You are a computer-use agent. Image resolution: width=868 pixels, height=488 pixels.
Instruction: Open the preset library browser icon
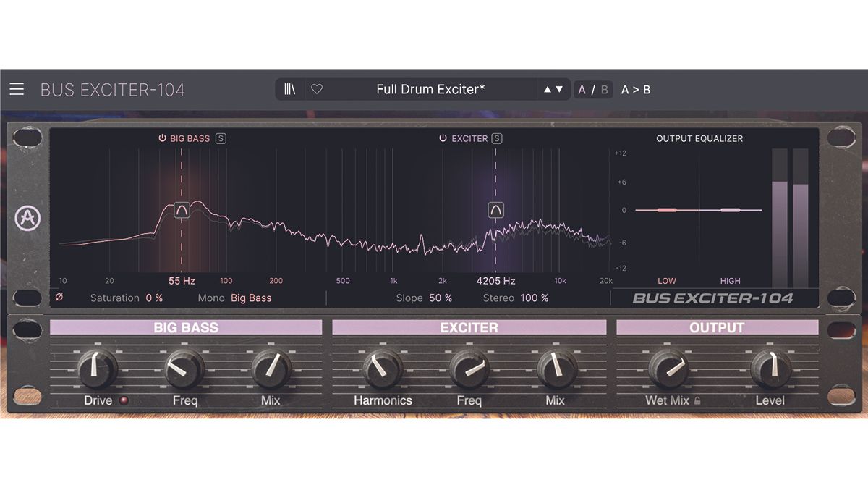click(x=289, y=89)
